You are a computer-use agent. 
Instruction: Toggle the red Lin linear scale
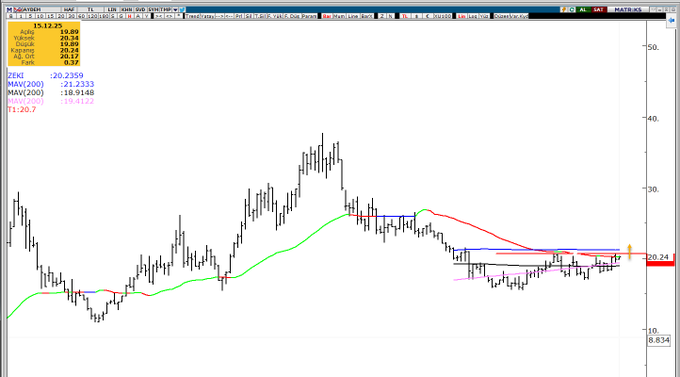click(461, 16)
